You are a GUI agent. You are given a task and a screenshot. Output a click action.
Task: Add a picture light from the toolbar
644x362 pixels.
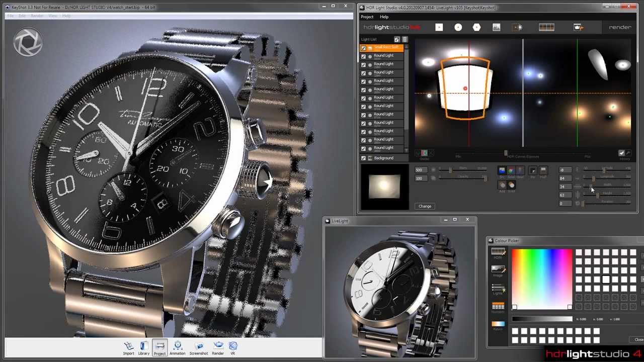[496, 27]
